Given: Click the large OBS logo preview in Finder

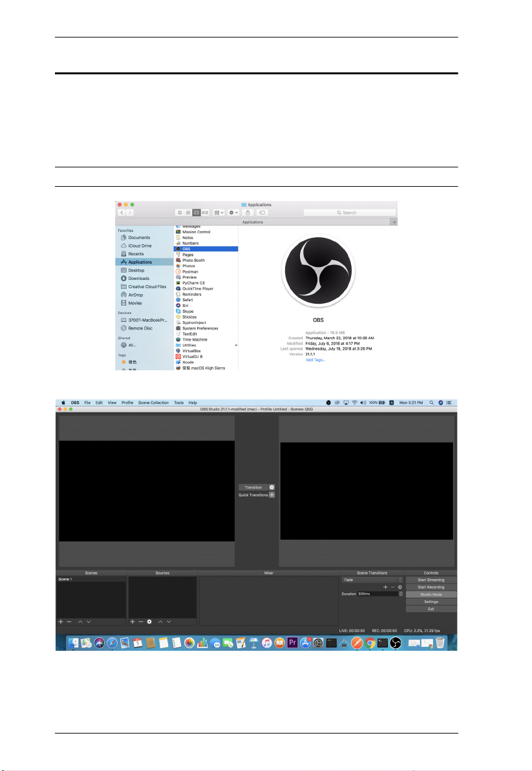Looking at the screenshot, I should click(x=318, y=270).
